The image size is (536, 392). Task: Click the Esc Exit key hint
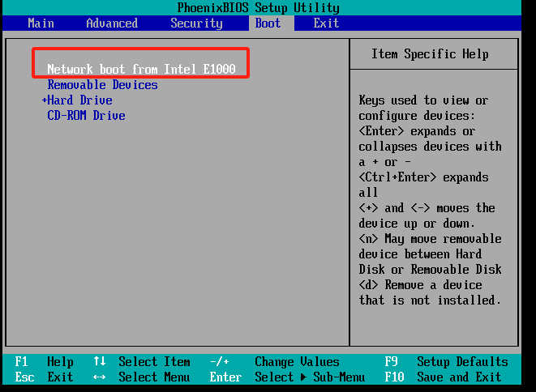(x=44, y=377)
